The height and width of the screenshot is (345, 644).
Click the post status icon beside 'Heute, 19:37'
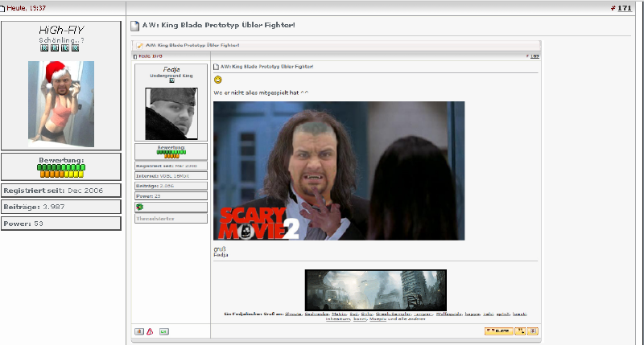[x=2, y=8]
